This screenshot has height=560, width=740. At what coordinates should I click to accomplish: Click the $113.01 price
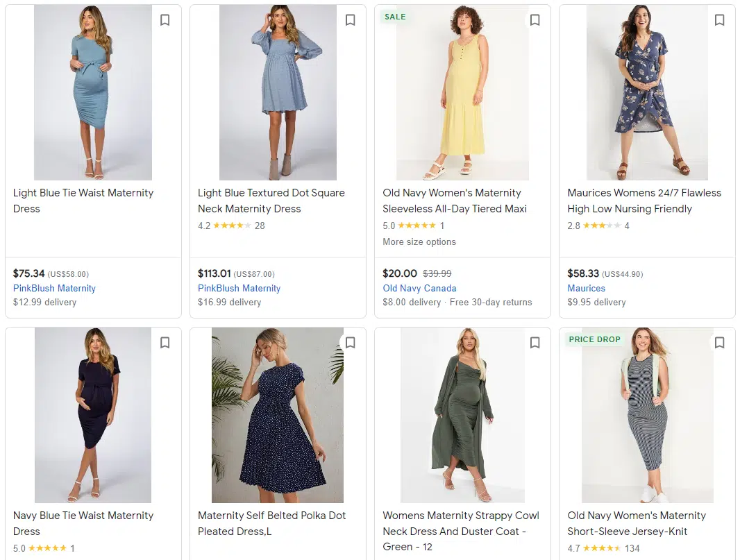click(215, 273)
